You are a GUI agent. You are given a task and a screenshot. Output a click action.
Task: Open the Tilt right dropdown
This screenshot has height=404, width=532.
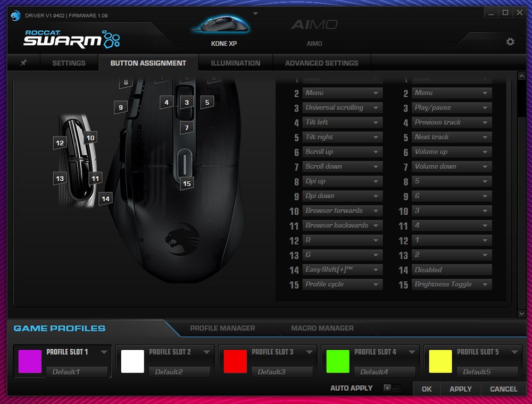(342, 137)
